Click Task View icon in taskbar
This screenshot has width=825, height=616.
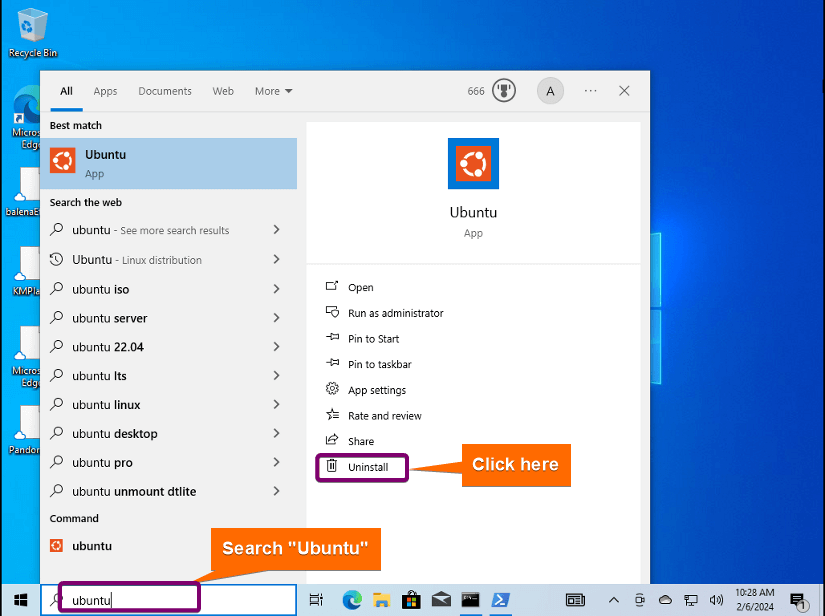pyautogui.click(x=316, y=600)
